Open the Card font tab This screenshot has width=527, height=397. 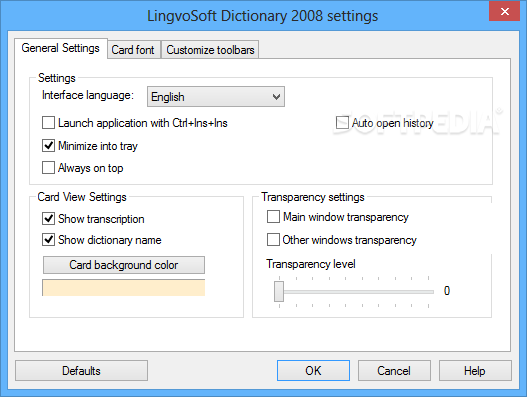tap(133, 50)
